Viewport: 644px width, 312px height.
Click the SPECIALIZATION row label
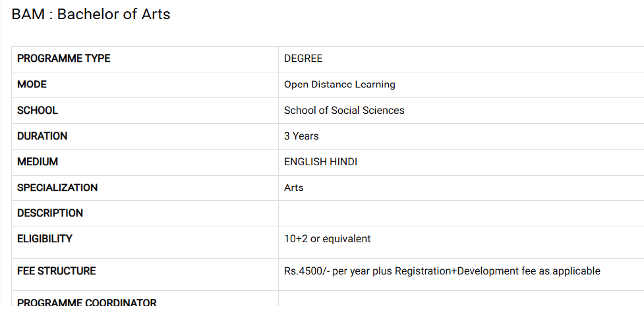(x=57, y=188)
